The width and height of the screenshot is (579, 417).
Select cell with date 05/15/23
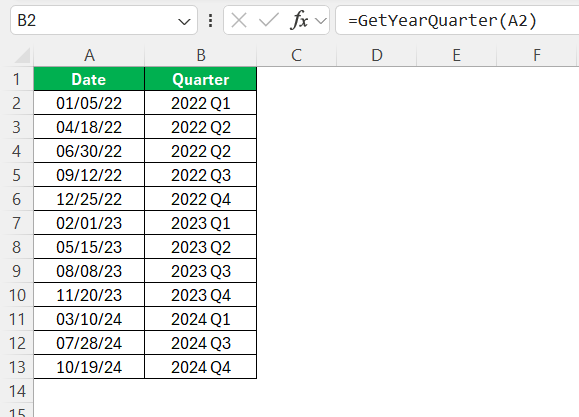click(x=89, y=247)
